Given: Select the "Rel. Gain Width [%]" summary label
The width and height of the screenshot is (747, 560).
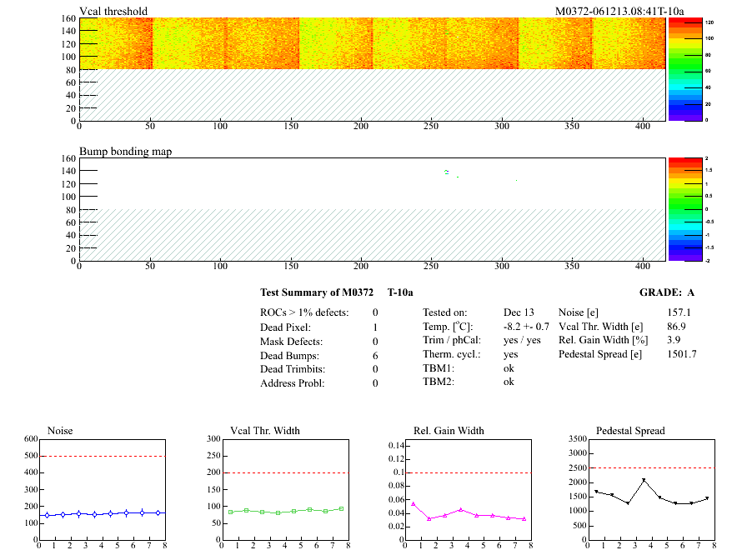Looking at the screenshot, I should tap(603, 340).
